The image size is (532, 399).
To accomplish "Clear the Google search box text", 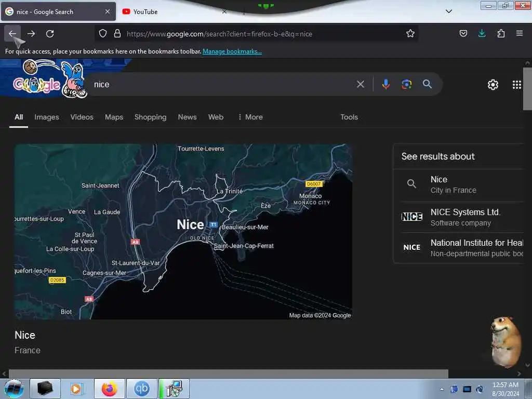I will tap(361, 84).
